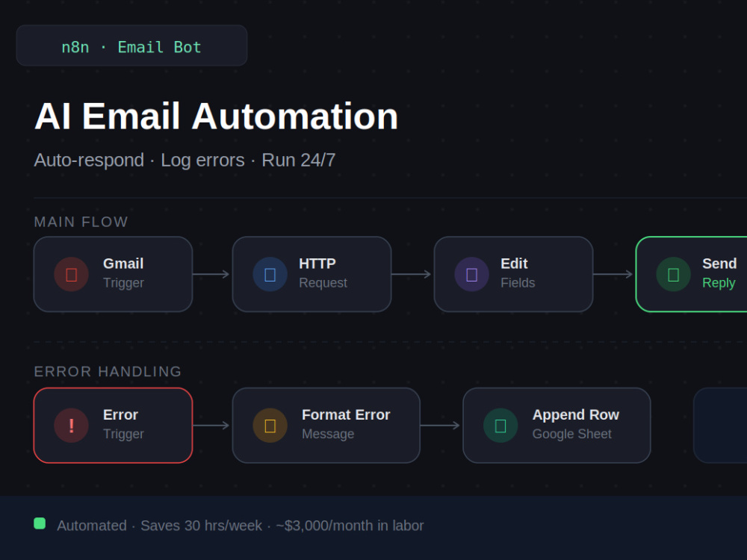This screenshot has width=747, height=560.
Task: Click the Gmail Trigger node's red icon
Action: pyautogui.click(x=72, y=274)
